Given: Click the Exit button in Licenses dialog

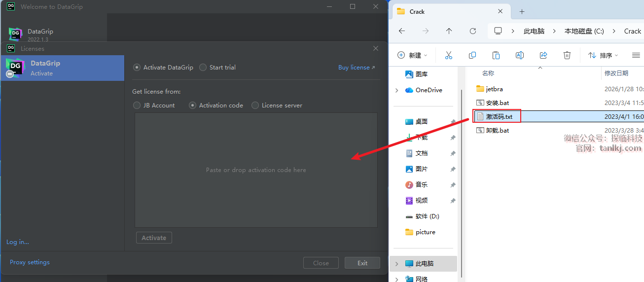Looking at the screenshot, I should [x=362, y=263].
